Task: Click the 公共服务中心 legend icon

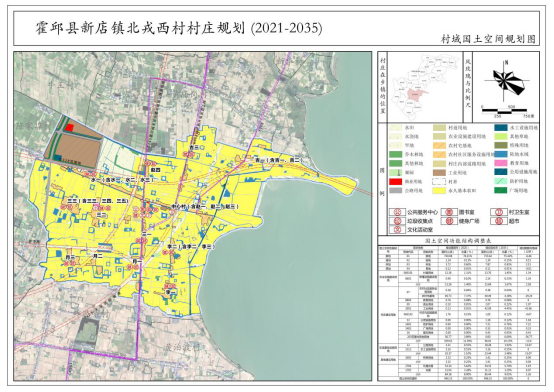Action: coord(397,212)
